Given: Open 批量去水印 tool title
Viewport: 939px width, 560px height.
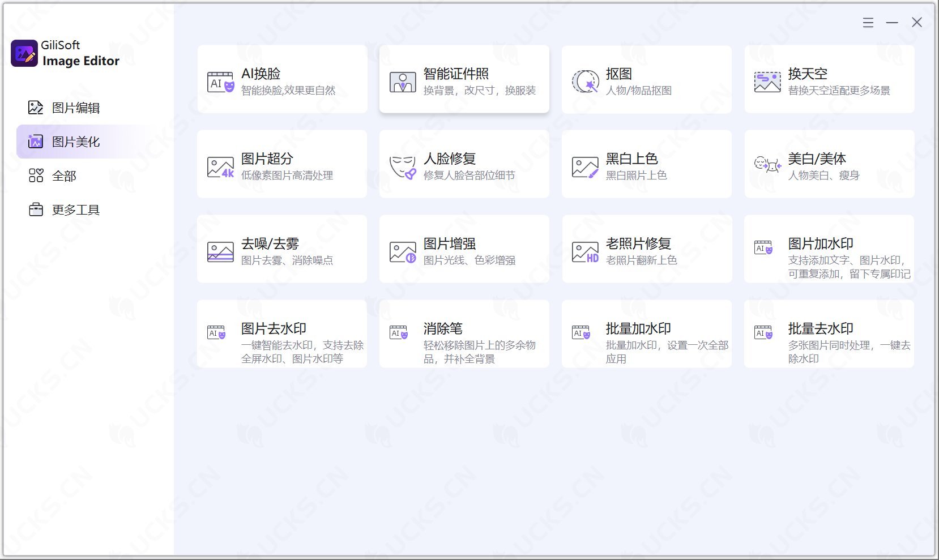Looking at the screenshot, I should [821, 328].
